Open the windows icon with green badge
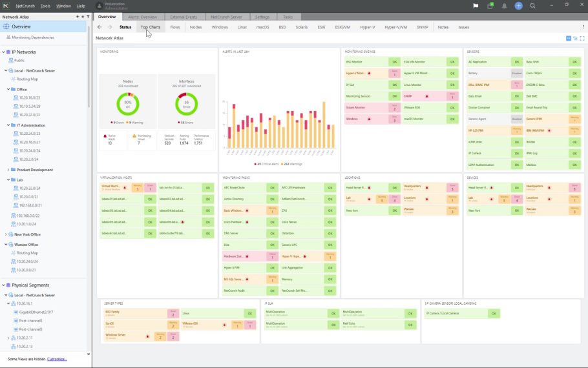Screen dimensions: 588x368 [490, 6]
